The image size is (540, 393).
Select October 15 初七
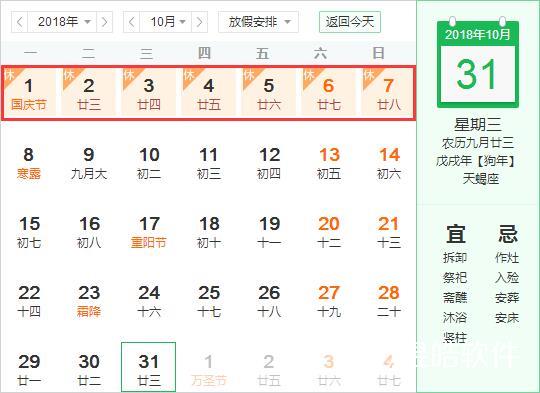(x=29, y=231)
